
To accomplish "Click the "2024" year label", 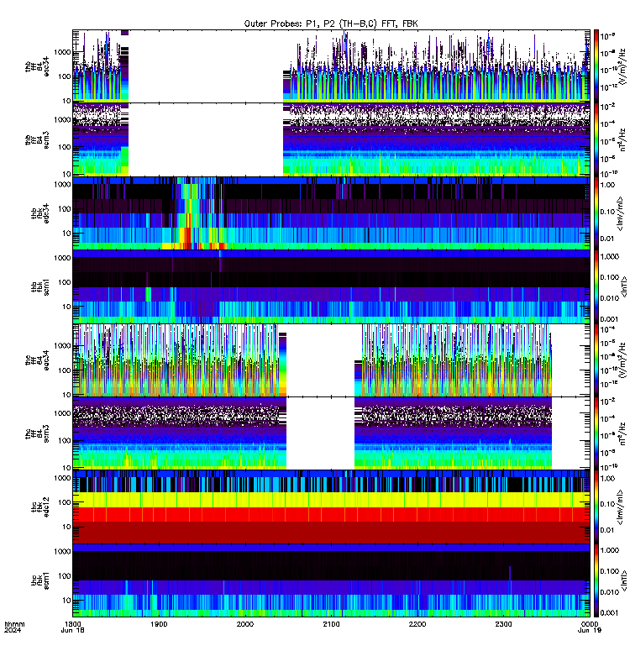I will [x=13, y=631].
